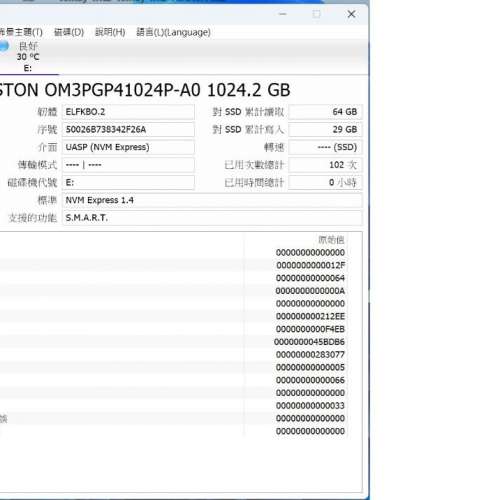Click the total host writes value 29 GB

pos(325,129)
